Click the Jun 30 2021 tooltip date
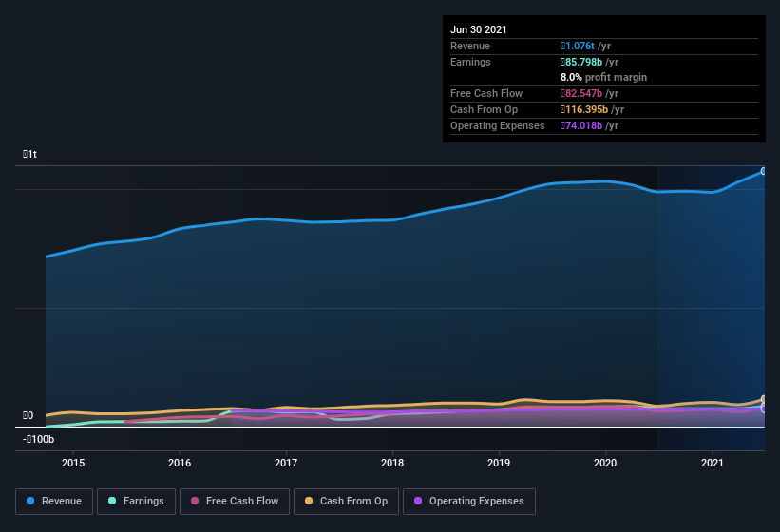The height and width of the screenshot is (532, 780). tap(479, 29)
